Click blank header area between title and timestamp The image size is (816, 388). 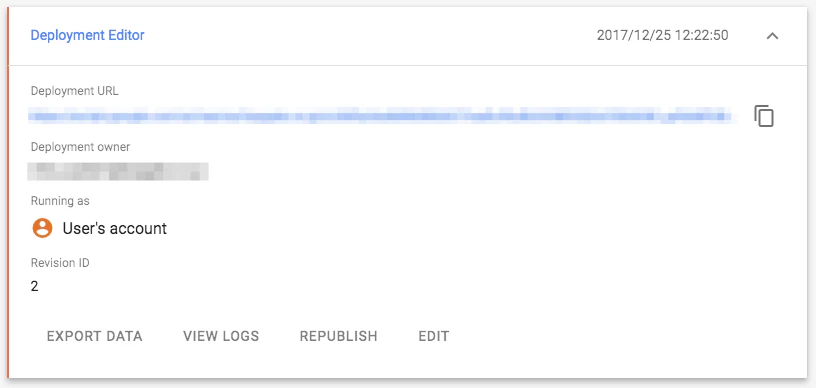pos(369,35)
